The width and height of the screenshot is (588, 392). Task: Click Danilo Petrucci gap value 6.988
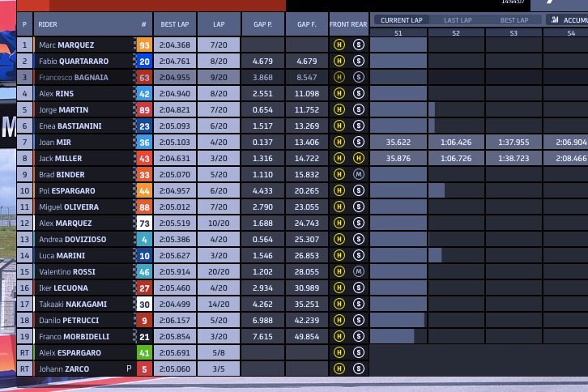[262, 321]
